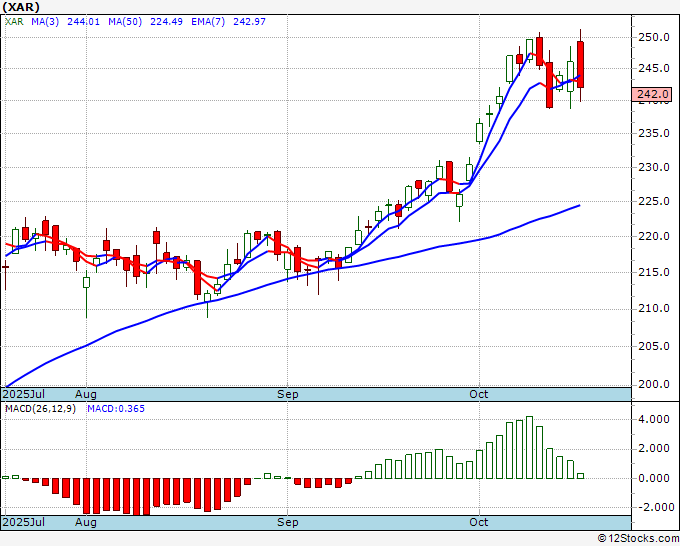The width and height of the screenshot is (680, 546).
Task: Click the 235.0 price axis label
Action: pos(654,133)
